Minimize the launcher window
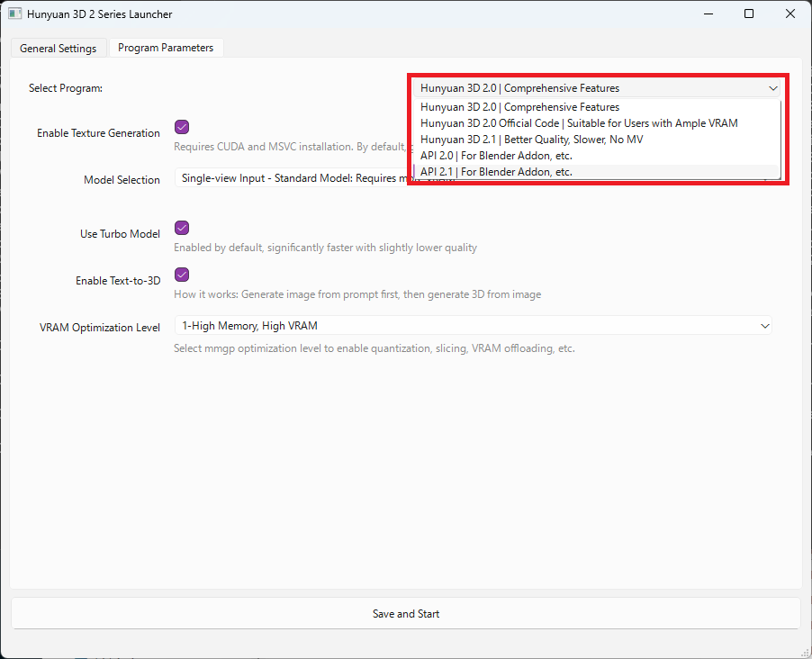The image size is (812, 659). (708, 14)
